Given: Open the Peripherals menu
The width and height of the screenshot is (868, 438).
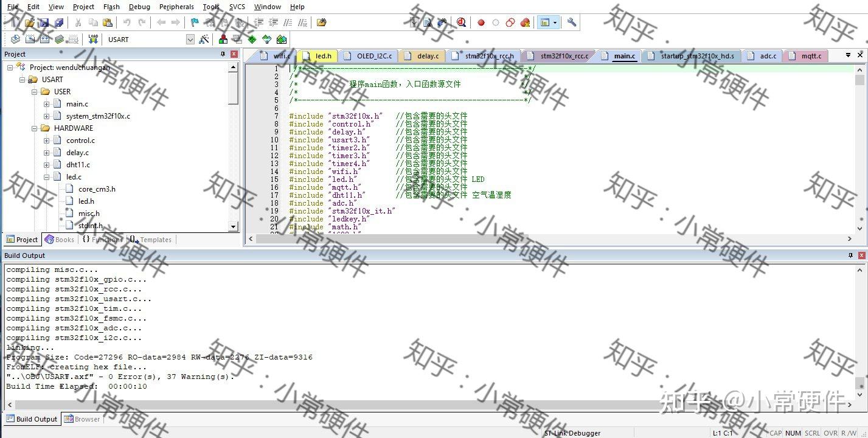Looking at the screenshot, I should pyautogui.click(x=176, y=7).
